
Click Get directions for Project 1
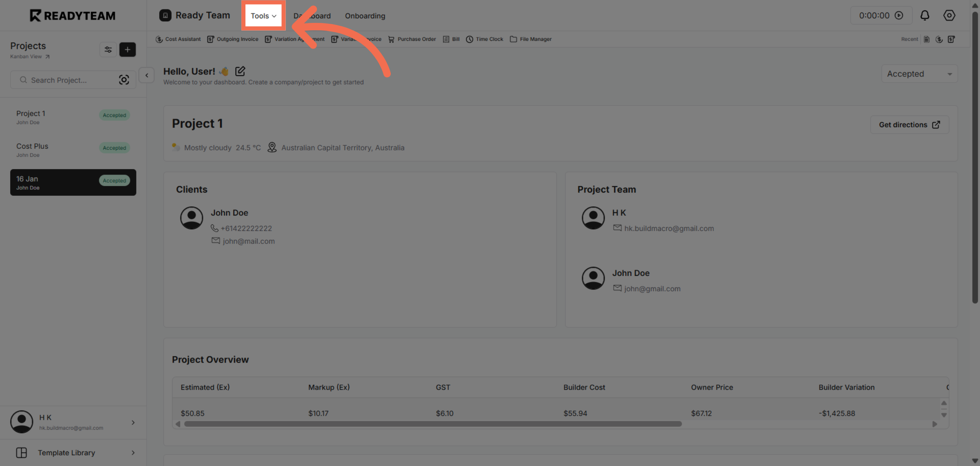click(x=909, y=124)
